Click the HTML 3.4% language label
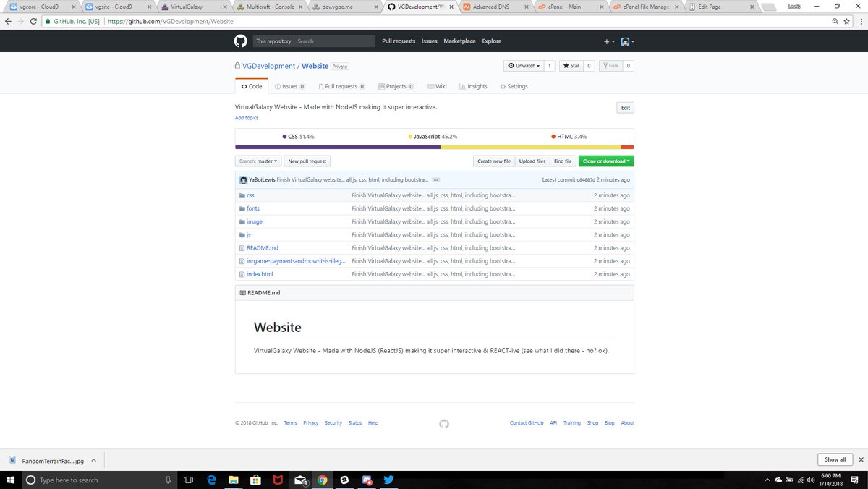 (569, 136)
